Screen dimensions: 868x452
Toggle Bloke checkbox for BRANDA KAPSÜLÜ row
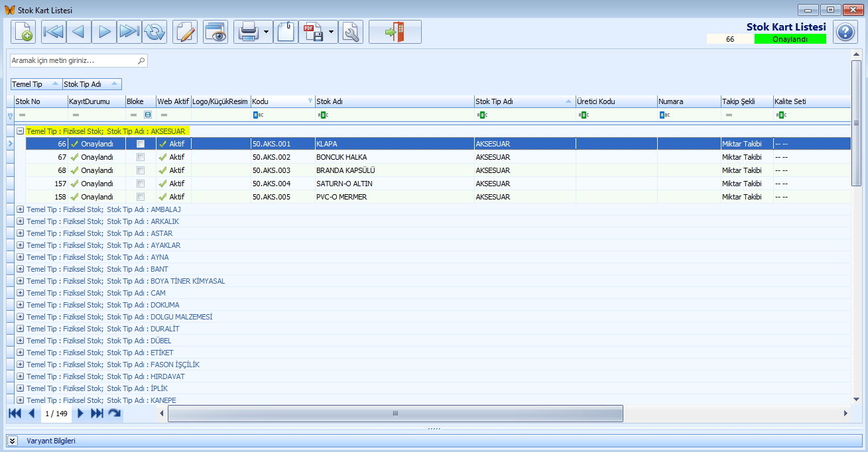141,170
